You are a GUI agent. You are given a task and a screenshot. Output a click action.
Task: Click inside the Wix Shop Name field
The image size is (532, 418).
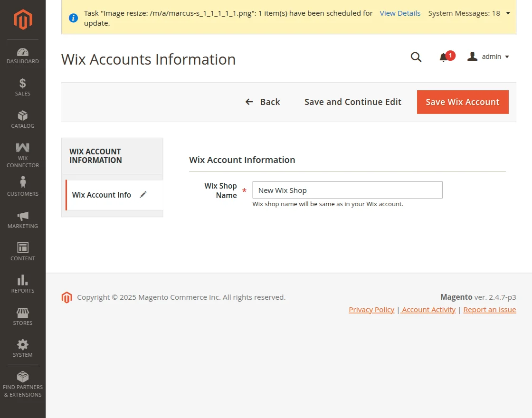[347, 190]
